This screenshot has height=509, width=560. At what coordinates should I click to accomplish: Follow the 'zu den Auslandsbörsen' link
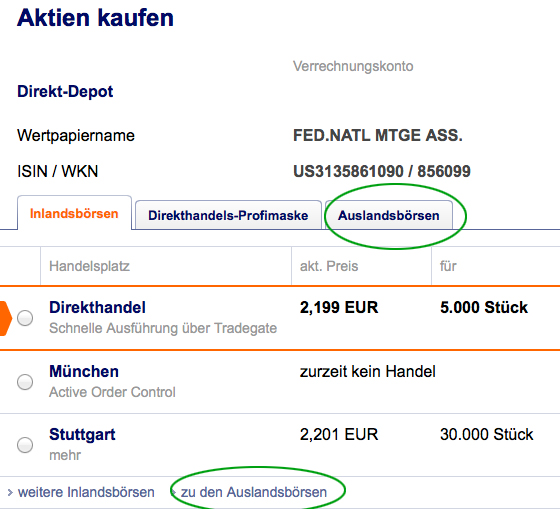pos(254,492)
